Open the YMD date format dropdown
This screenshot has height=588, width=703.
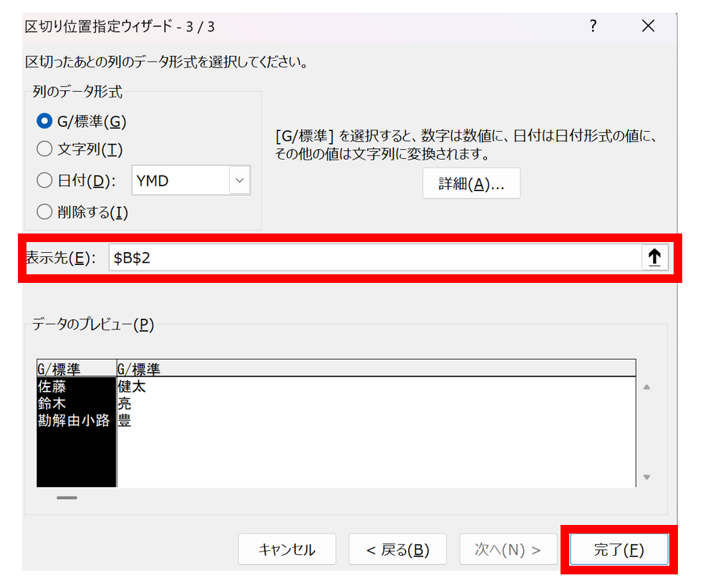coord(239,180)
